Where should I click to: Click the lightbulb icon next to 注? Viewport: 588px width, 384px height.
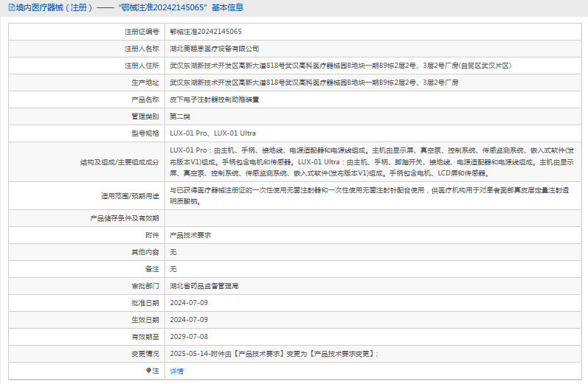(148, 371)
